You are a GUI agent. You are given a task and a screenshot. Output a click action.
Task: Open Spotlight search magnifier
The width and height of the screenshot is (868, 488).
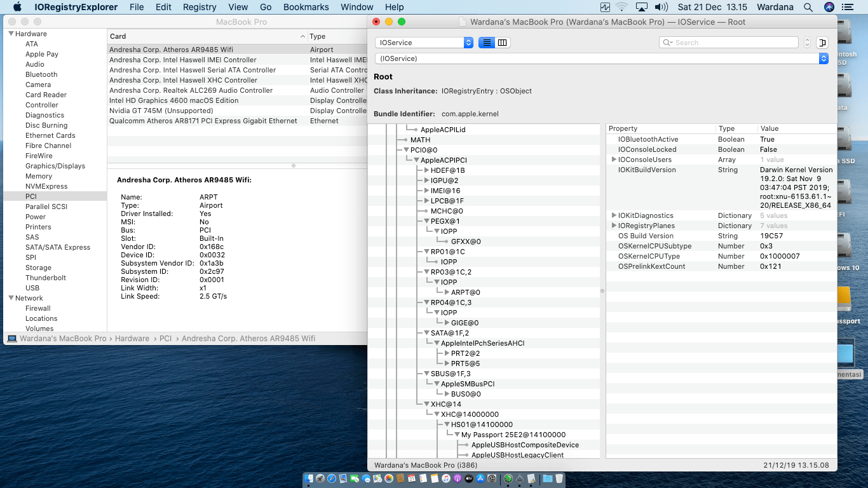coord(808,7)
